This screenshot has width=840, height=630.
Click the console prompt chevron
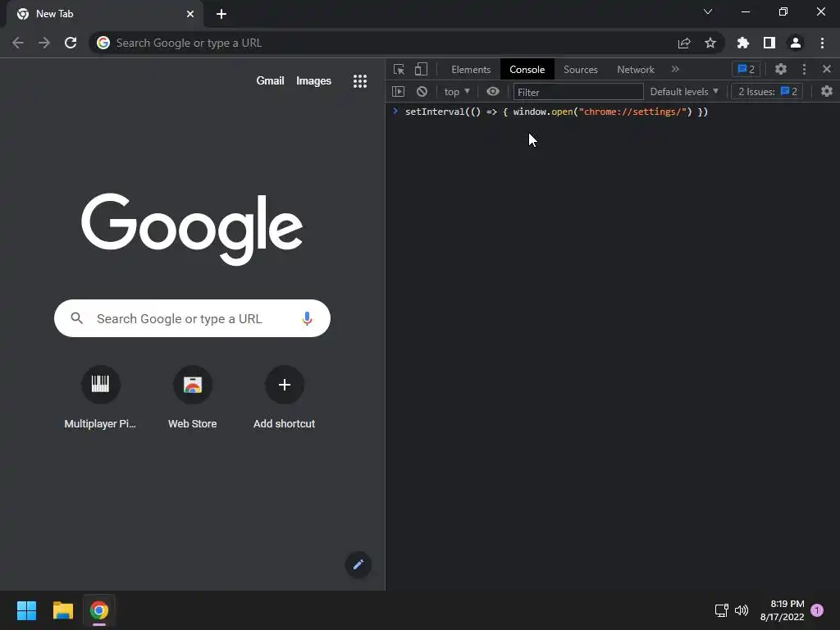click(395, 112)
